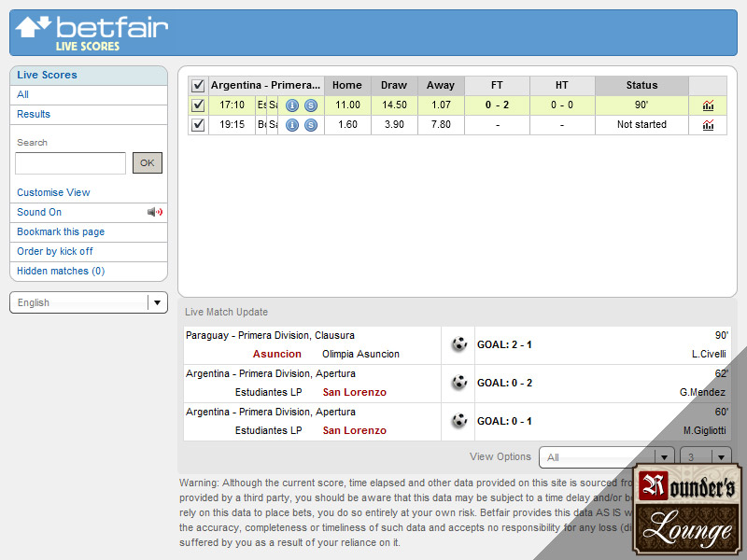Click football icon for Paraguay goal 2 - 1

point(459,343)
